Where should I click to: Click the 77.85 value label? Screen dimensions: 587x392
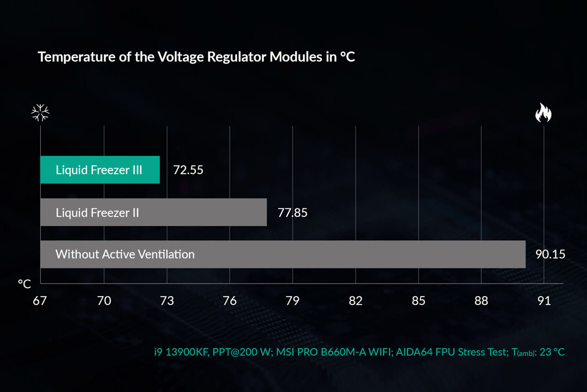292,213
